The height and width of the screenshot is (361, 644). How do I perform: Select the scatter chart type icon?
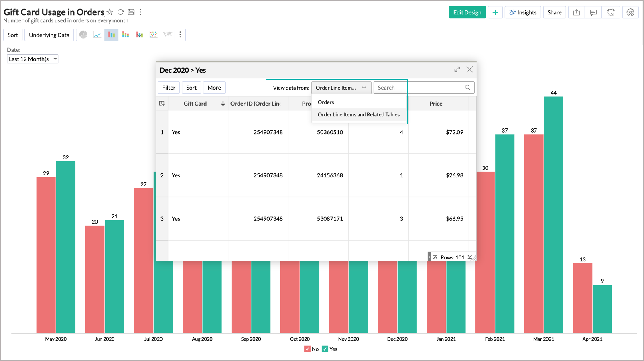pyautogui.click(x=153, y=35)
